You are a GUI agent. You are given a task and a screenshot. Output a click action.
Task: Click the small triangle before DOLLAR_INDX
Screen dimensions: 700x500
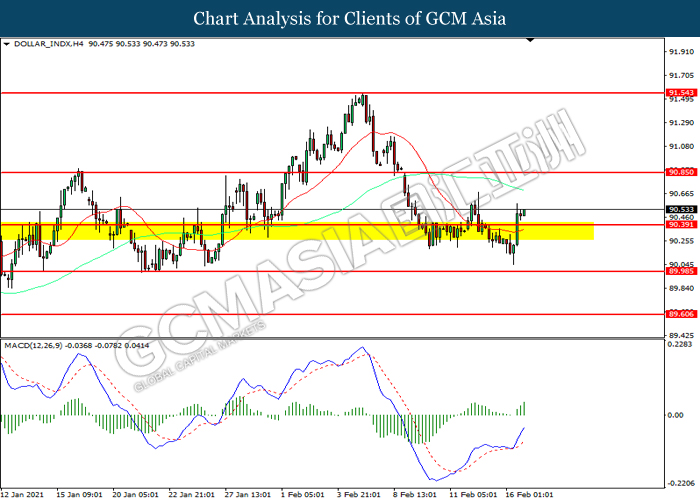tap(6, 44)
